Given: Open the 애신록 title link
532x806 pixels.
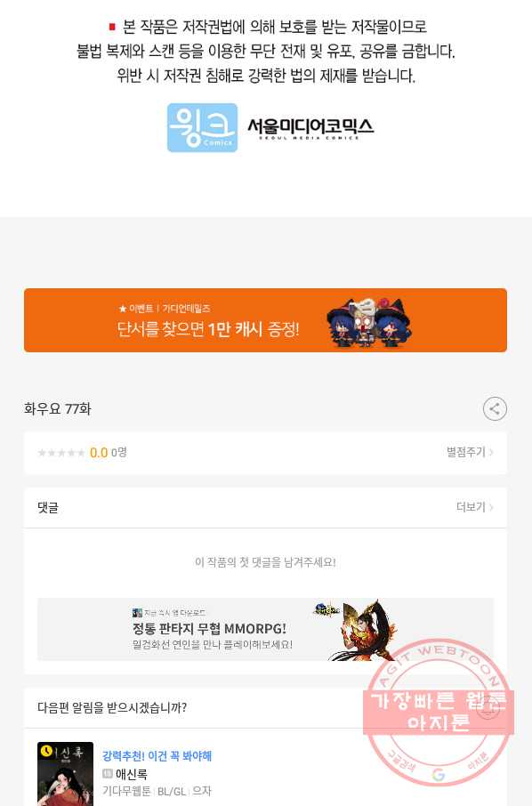Looking at the screenshot, I should 132,774.
